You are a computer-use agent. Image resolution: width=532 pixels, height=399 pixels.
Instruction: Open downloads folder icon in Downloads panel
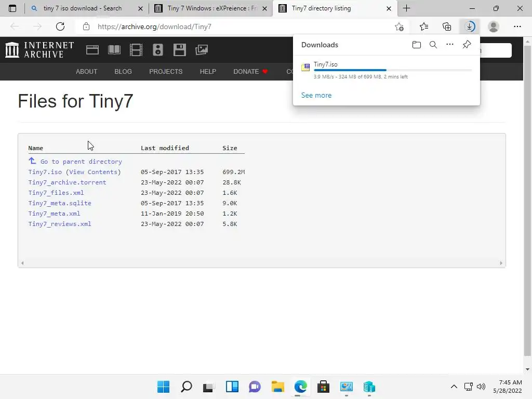click(x=417, y=45)
